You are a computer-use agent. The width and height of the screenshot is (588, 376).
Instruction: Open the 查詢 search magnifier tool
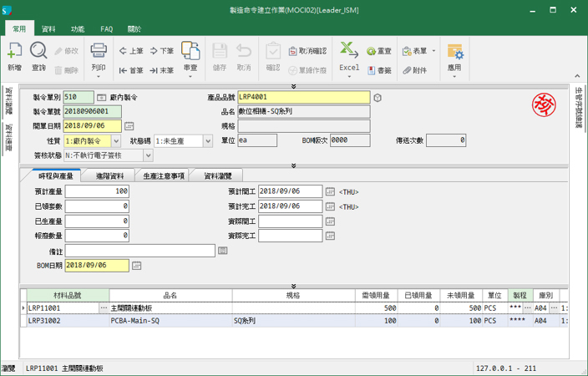coord(38,52)
